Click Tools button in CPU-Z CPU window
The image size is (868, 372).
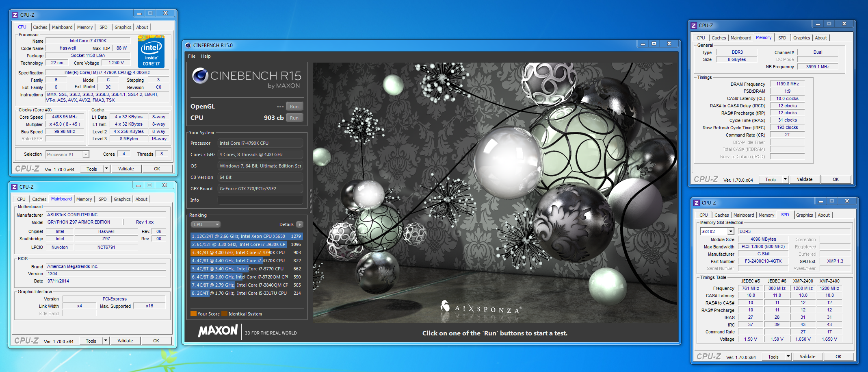click(92, 169)
